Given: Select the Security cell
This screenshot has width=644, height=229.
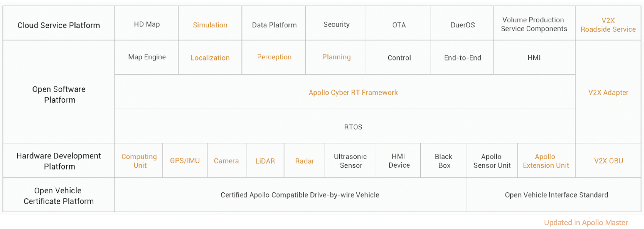Looking at the screenshot, I should click(x=336, y=24).
